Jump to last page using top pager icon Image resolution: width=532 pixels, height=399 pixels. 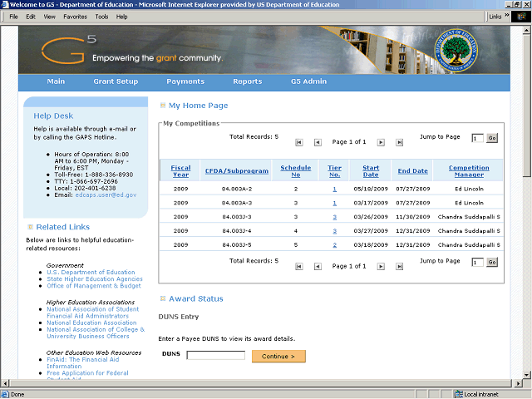click(x=399, y=142)
